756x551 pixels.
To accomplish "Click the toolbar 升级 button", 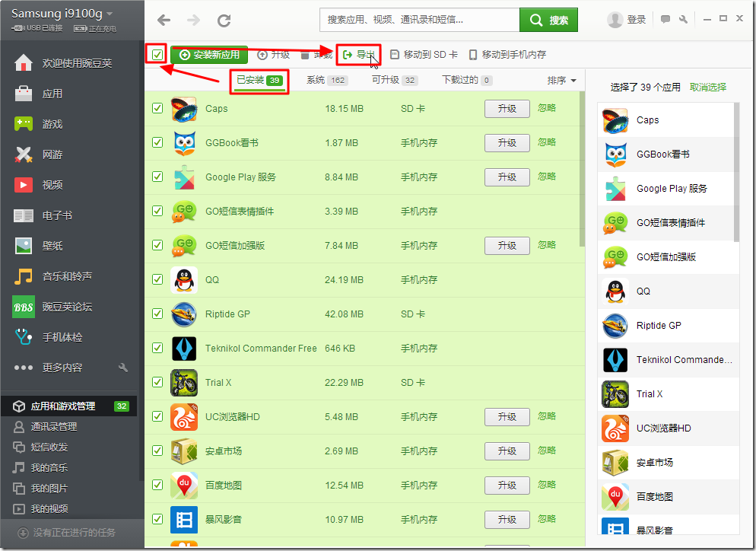I will (273, 55).
